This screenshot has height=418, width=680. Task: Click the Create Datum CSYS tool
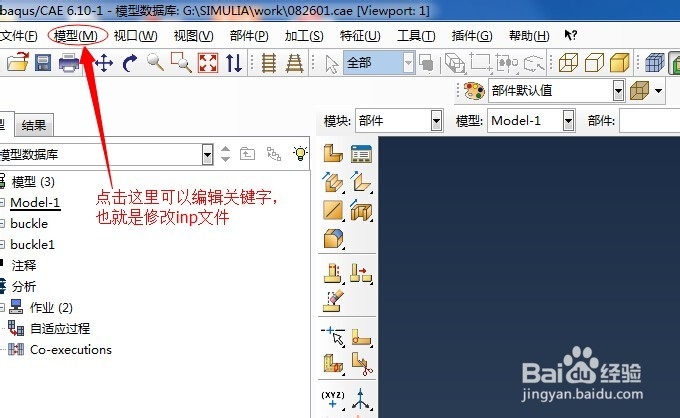click(361, 399)
